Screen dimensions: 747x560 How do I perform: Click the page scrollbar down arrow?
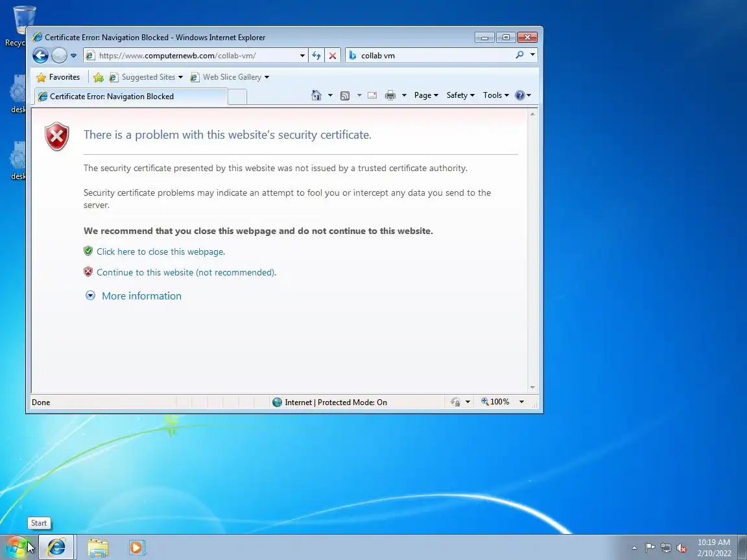pyautogui.click(x=532, y=388)
